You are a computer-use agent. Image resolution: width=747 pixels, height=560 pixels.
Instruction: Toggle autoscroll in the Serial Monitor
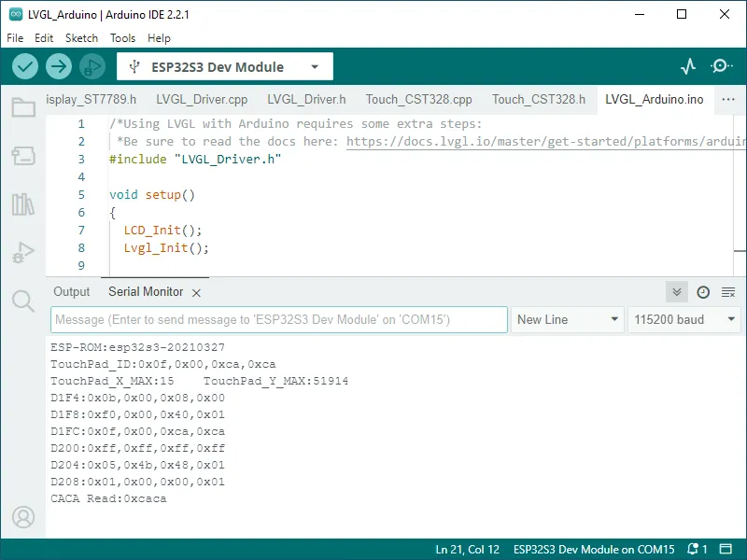(676, 292)
